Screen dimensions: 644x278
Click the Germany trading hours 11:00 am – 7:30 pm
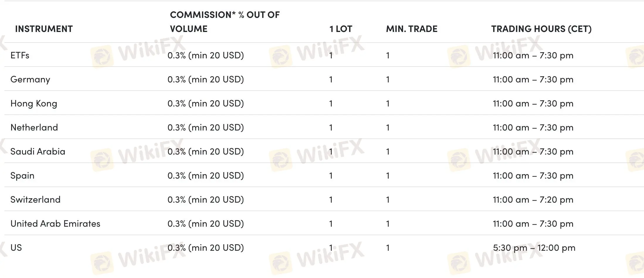tap(533, 79)
